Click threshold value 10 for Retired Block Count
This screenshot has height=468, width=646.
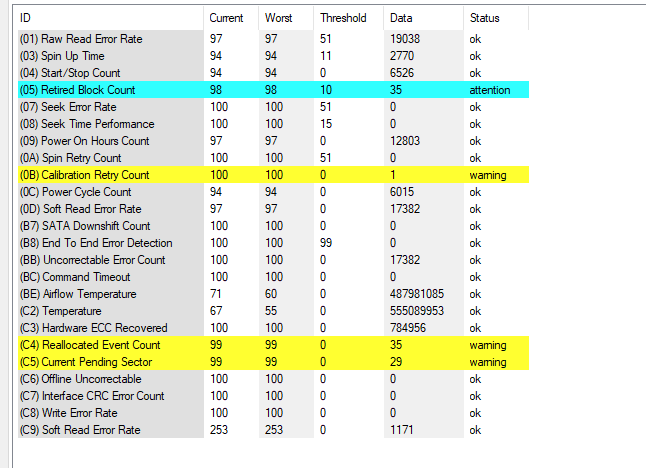point(326,90)
